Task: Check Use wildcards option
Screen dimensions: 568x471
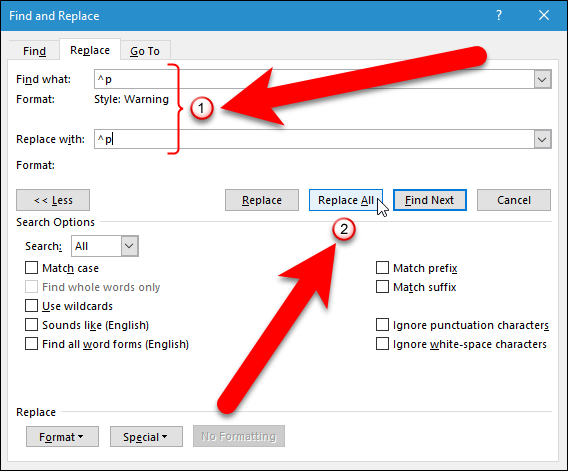Action: 32,306
